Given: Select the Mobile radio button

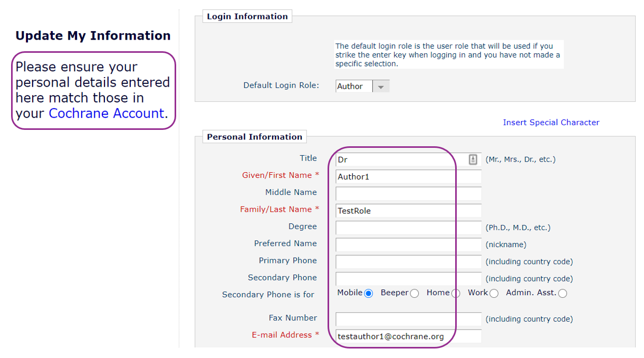Looking at the screenshot, I should click(x=368, y=294).
